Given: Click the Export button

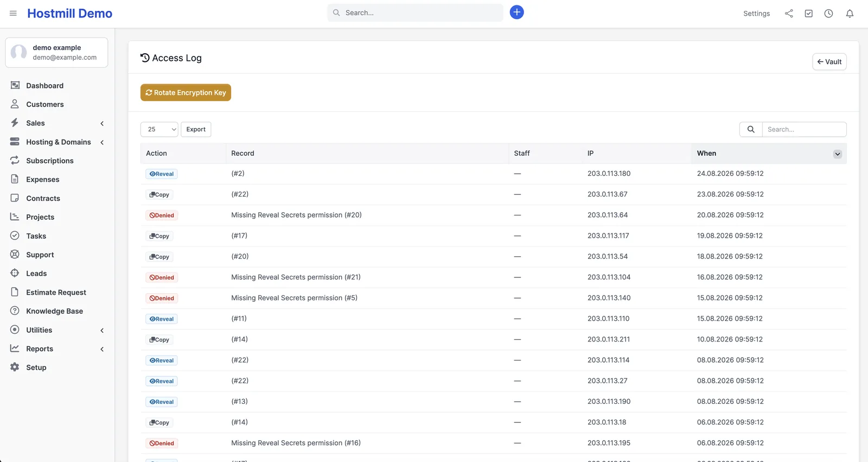Looking at the screenshot, I should pos(196,129).
